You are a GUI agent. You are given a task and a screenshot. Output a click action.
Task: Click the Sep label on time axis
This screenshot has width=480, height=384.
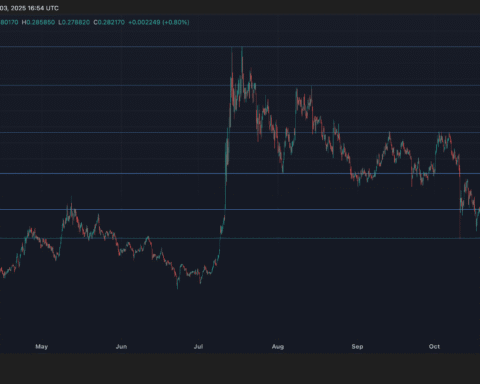(x=357, y=347)
